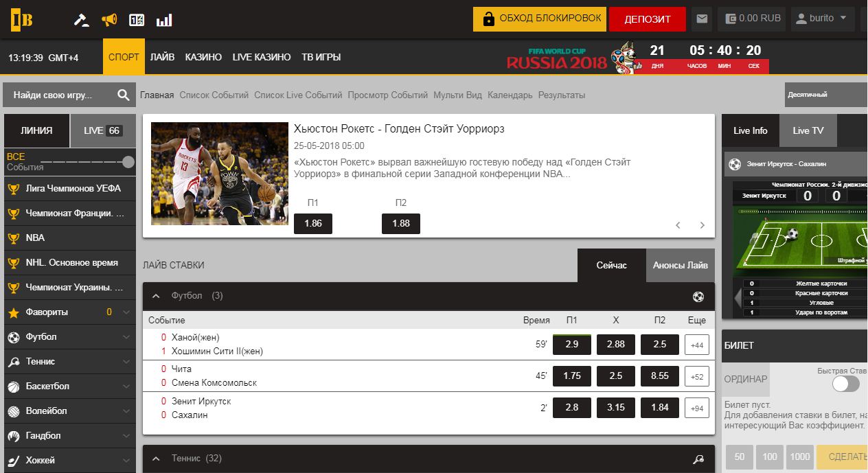Open the Список Live Событий link
The height and width of the screenshot is (473, 868).
(298, 95)
